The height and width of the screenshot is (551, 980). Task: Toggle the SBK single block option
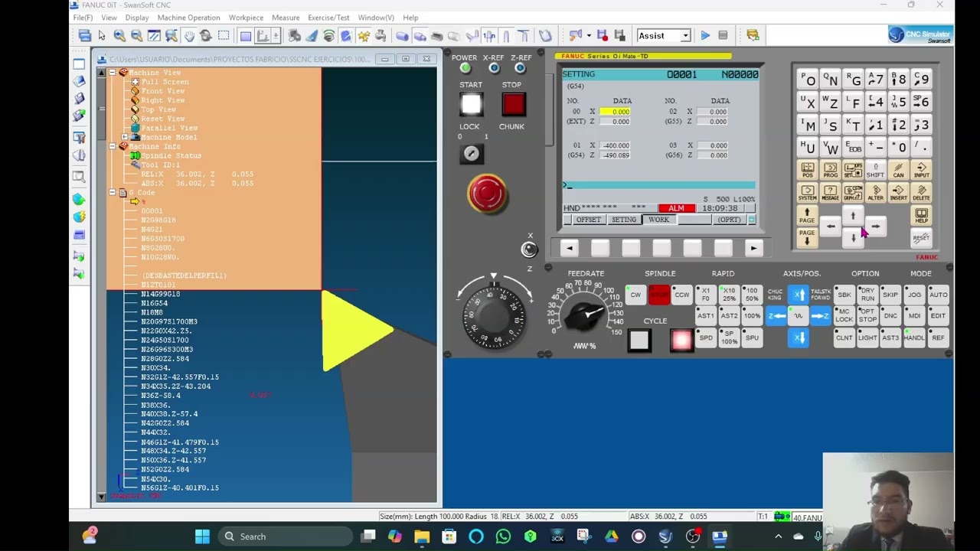[x=844, y=295]
